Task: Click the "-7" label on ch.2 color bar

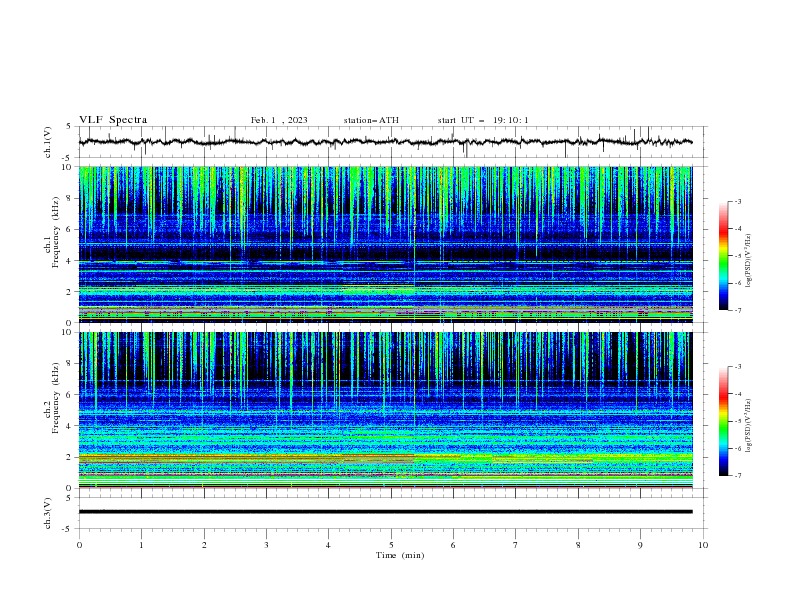Action: (x=738, y=475)
